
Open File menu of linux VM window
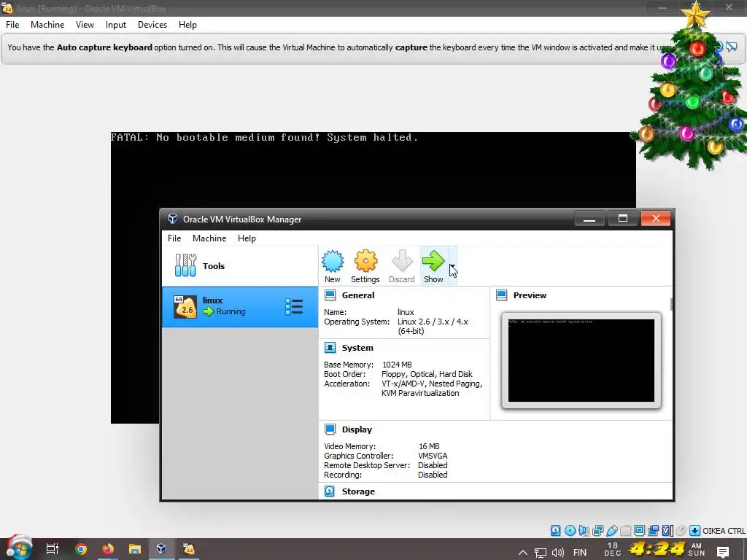tap(12, 25)
